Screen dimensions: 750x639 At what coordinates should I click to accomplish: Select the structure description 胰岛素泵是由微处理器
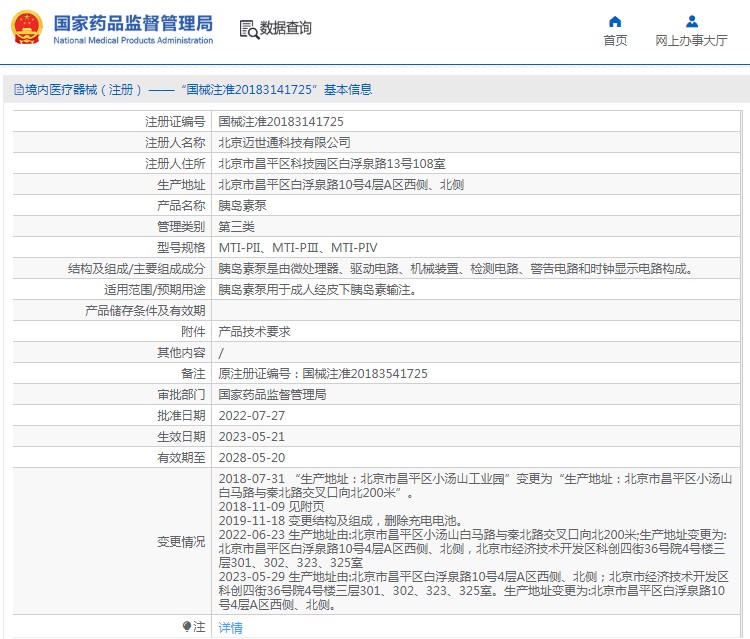point(455,269)
